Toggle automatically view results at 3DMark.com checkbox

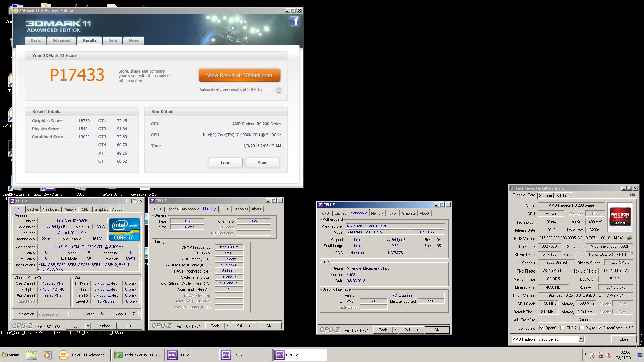pos(279,90)
